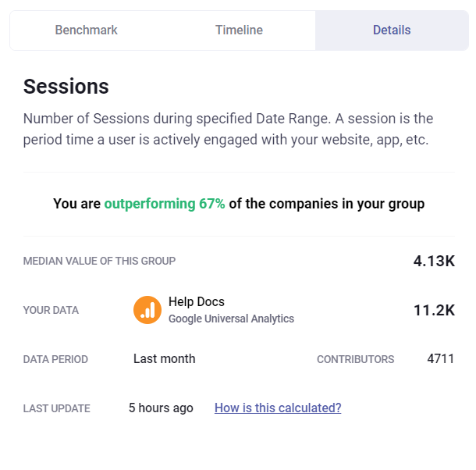Click the 4.13K median value
This screenshot has height=470, width=476.
tap(434, 261)
